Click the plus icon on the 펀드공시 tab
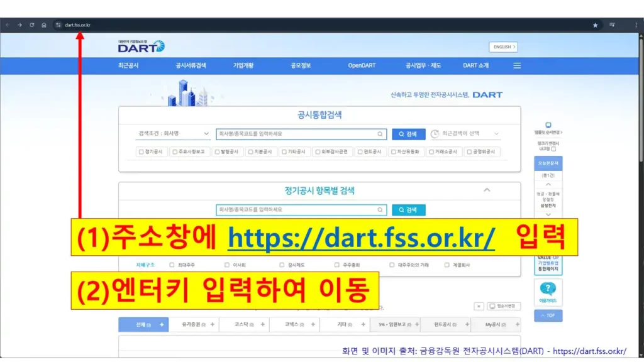 pos(467,325)
